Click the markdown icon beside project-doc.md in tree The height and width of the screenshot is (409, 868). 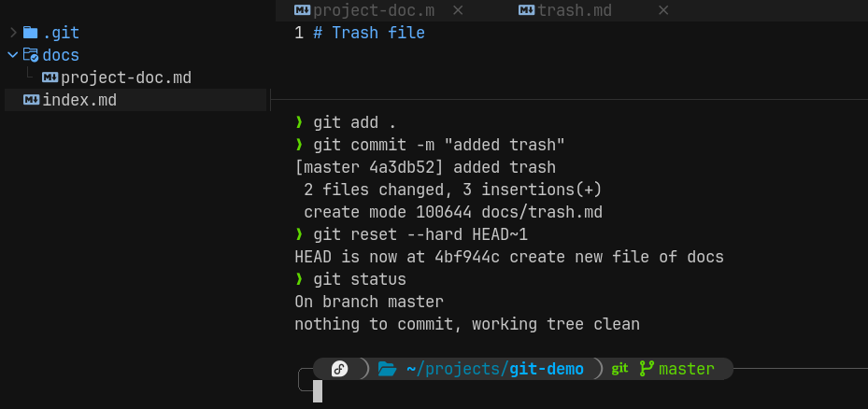[50, 78]
